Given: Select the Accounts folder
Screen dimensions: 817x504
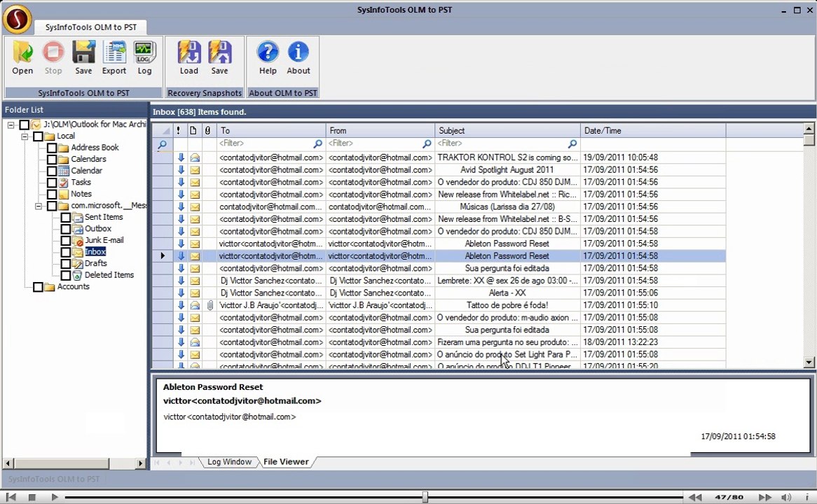Looking at the screenshot, I should point(74,286).
